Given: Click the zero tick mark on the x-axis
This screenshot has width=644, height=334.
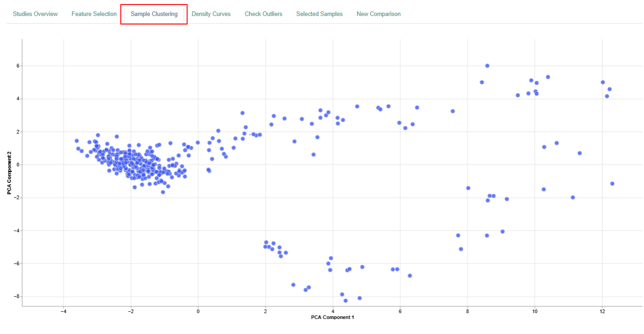Looking at the screenshot, I should 198,311.
